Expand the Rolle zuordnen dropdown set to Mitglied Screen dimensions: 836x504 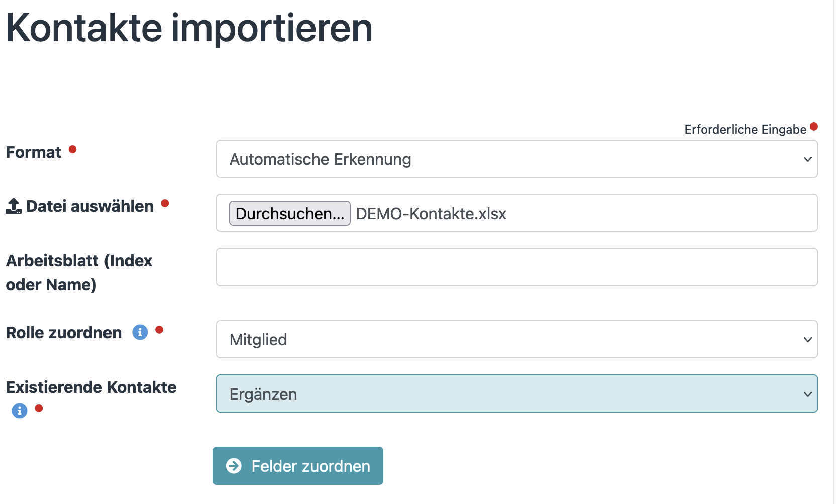(516, 340)
